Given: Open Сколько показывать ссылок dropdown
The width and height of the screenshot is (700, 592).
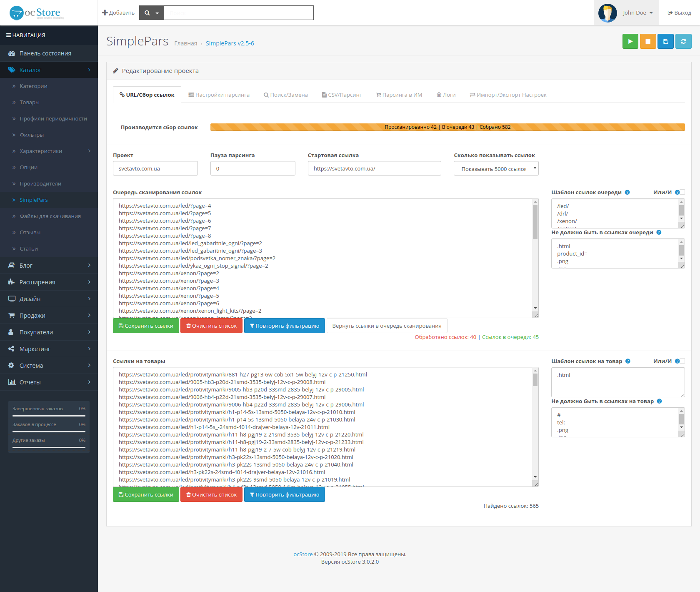Looking at the screenshot, I should click(x=496, y=168).
